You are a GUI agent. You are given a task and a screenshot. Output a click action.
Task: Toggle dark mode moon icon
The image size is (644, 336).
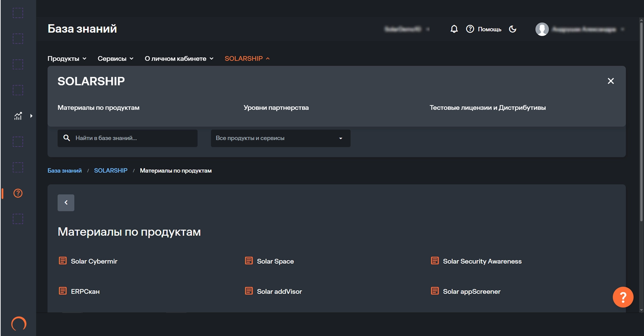(512, 29)
